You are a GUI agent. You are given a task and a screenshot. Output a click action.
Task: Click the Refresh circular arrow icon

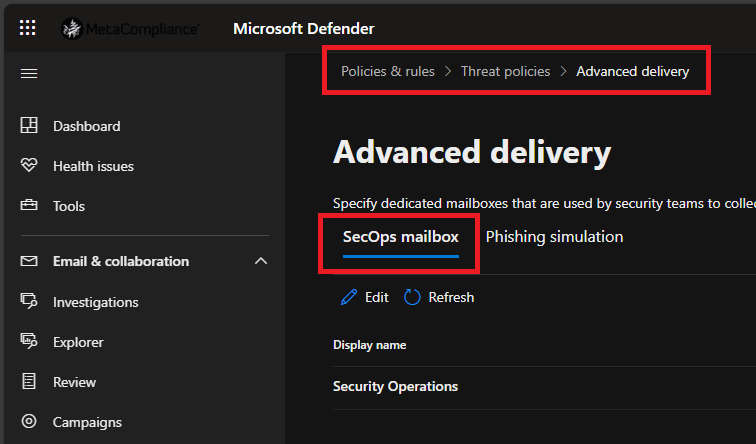tap(412, 297)
